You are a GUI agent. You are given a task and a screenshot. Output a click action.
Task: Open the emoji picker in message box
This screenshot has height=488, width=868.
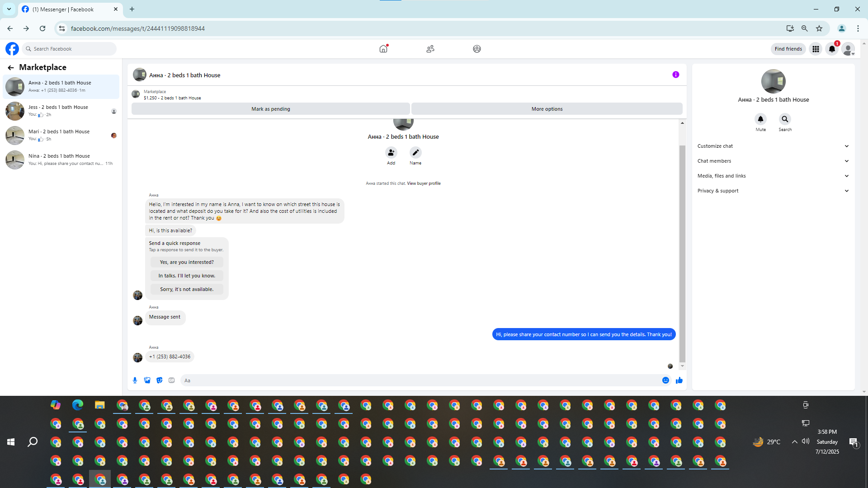(x=665, y=380)
